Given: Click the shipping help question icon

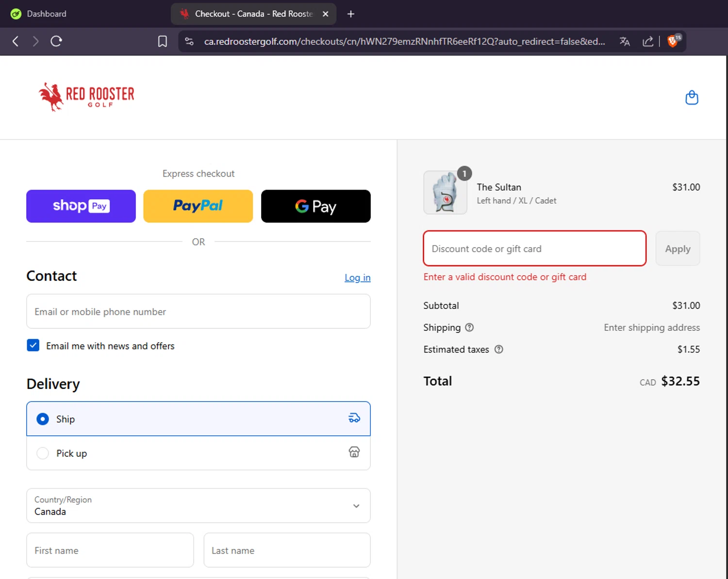Looking at the screenshot, I should (x=469, y=327).
